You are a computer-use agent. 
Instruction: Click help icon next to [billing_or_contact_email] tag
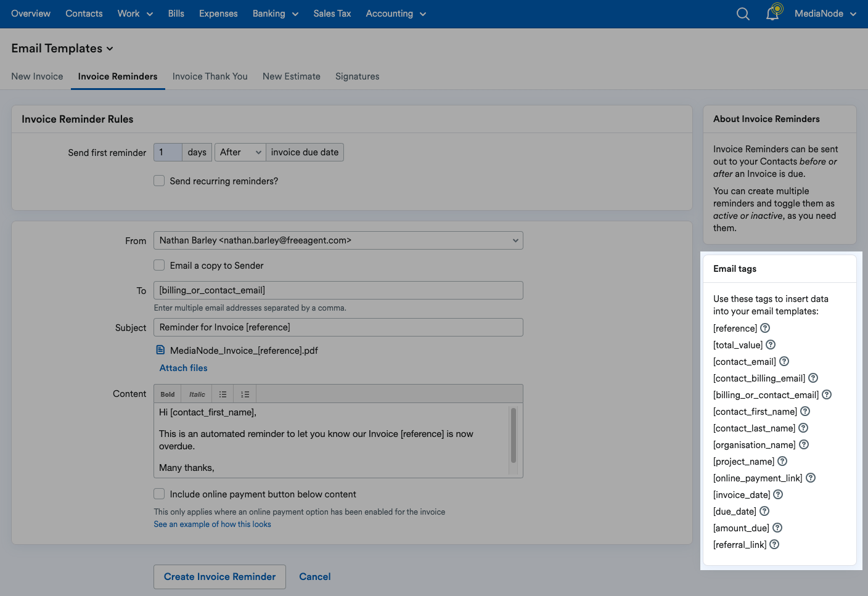click(x=827, y=394)
